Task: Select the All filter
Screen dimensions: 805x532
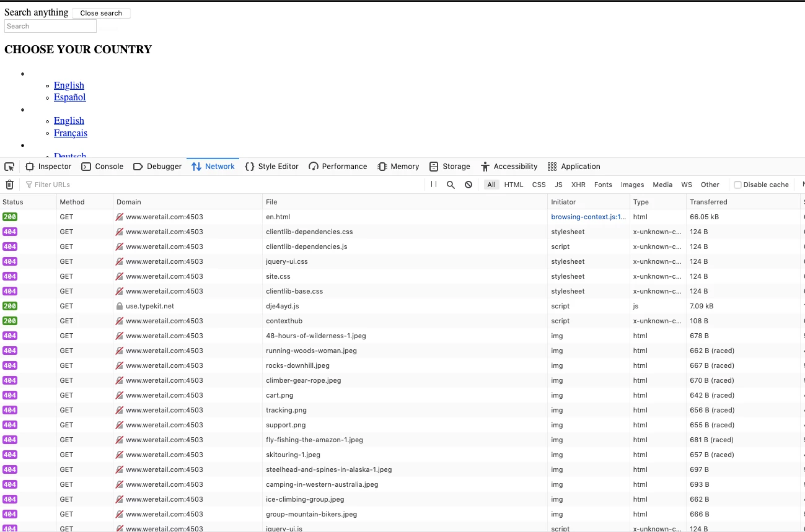Action: (491, 185)
